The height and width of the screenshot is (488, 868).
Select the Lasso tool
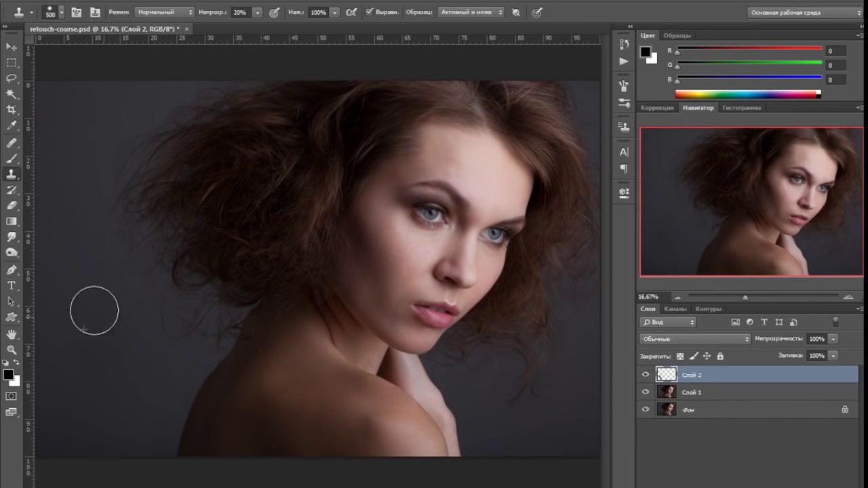(12, 79)
